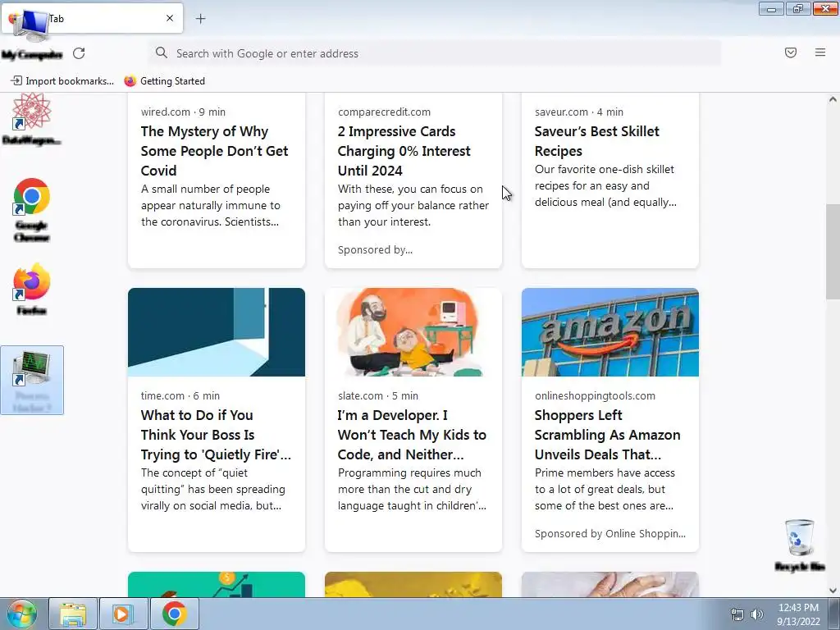
Task: Open 'Saveur's Best Skillet Recipes' article
Action: pyautogui.click(x=597, y=141)
